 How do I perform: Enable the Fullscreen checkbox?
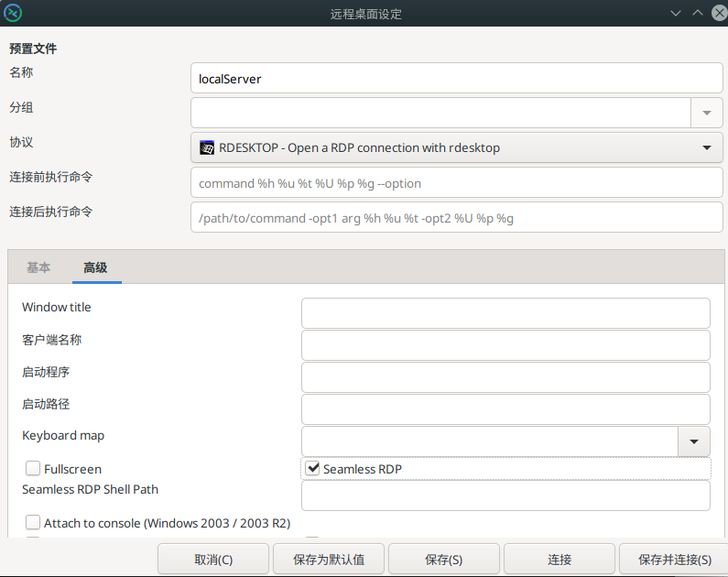(33, 468)
